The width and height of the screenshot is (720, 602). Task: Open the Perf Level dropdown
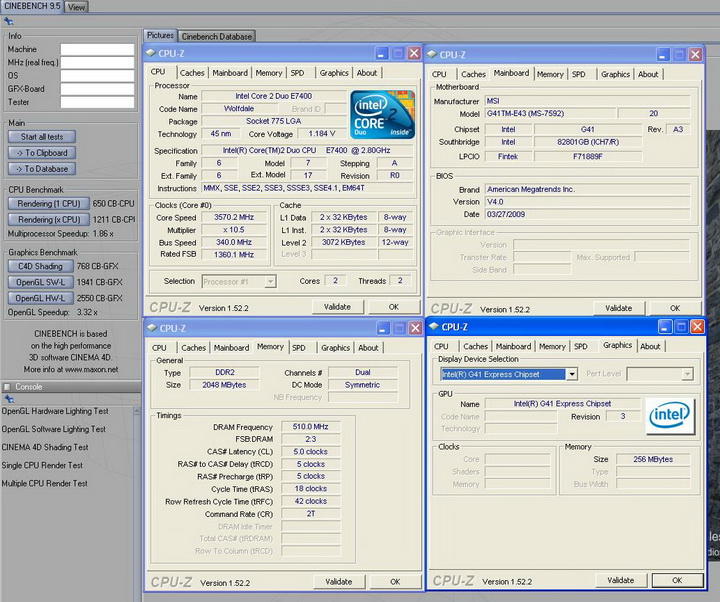687,374
